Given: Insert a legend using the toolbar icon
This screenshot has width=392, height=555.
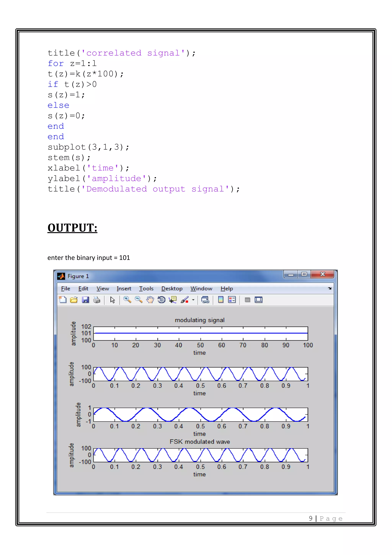Looking at the screenshot, I should click(x=232, y=300).
